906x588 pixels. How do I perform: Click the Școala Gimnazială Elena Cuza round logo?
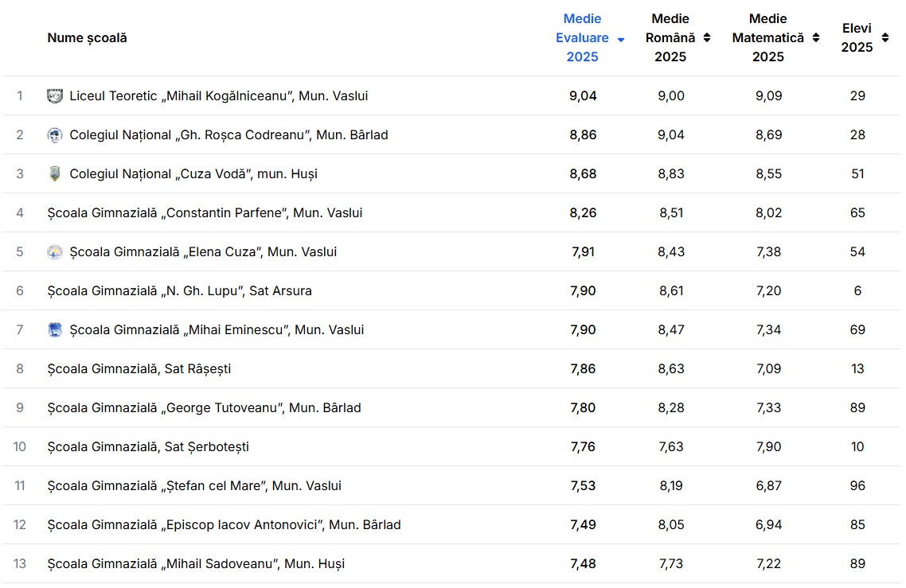tap(55, 252)
